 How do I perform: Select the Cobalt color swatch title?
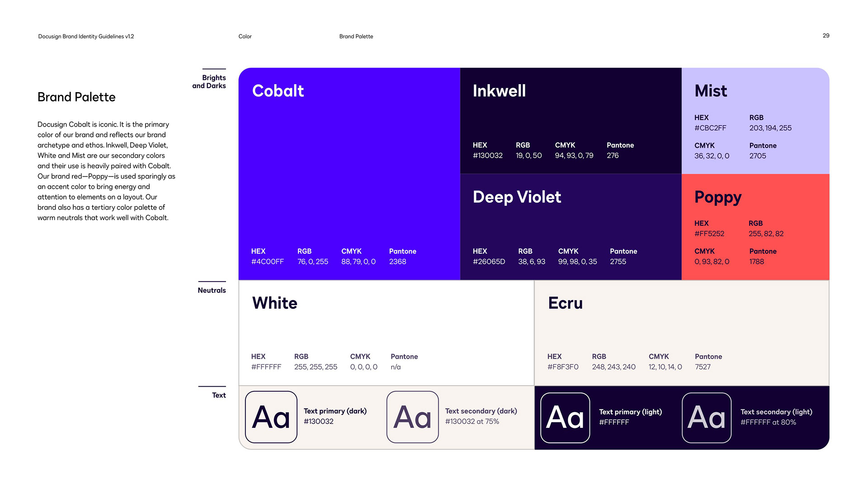click(x=278, y=91)
